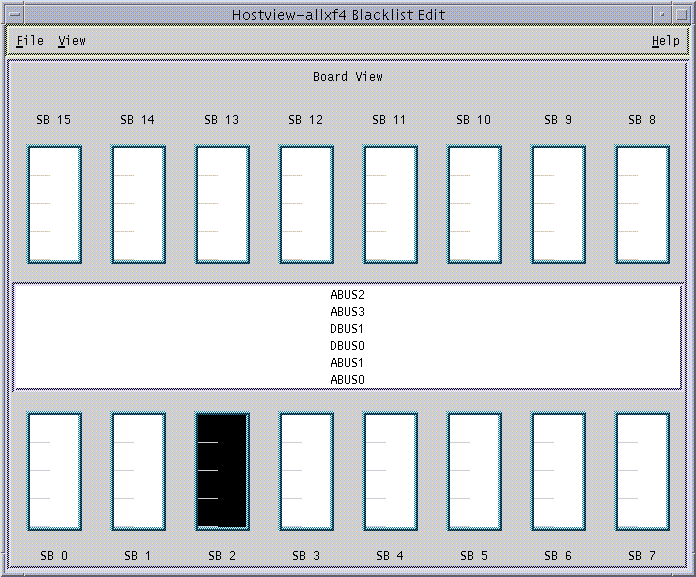Image resolution: width=696 pixels, height=577 pixels.
Task: Select the DBUS0 bus entry
Action: point(347,346)
